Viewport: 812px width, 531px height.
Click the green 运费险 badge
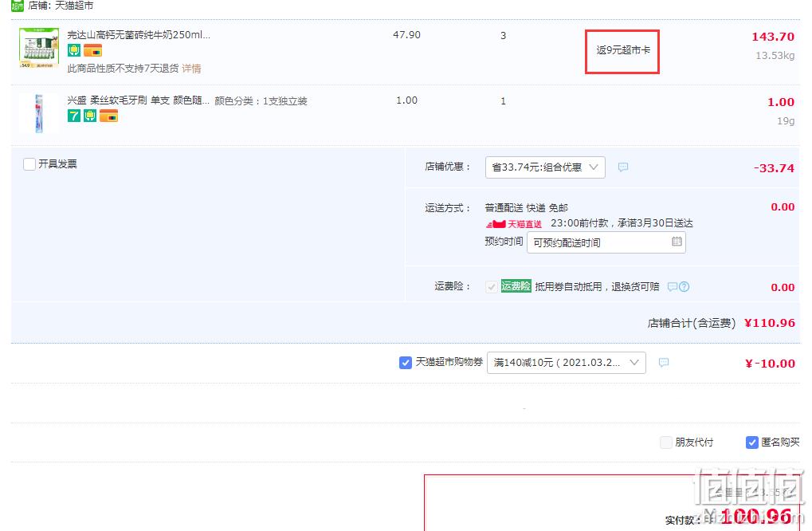[x=516, y=286]
